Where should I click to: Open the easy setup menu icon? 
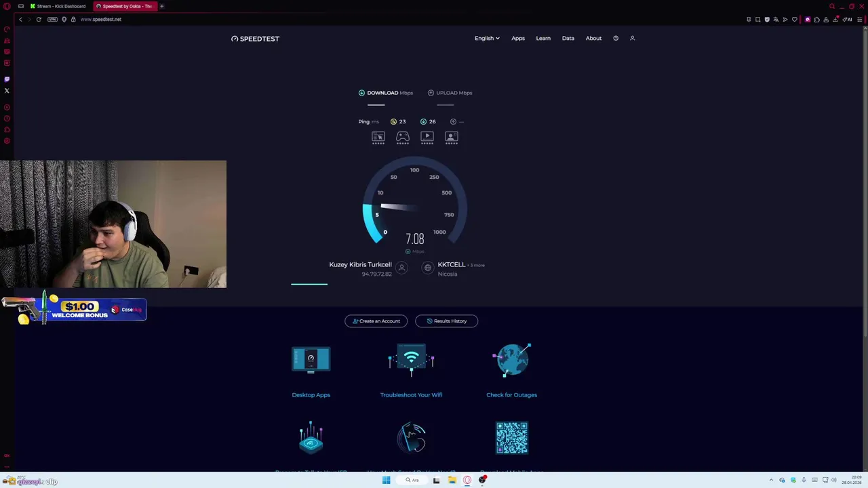860,19
